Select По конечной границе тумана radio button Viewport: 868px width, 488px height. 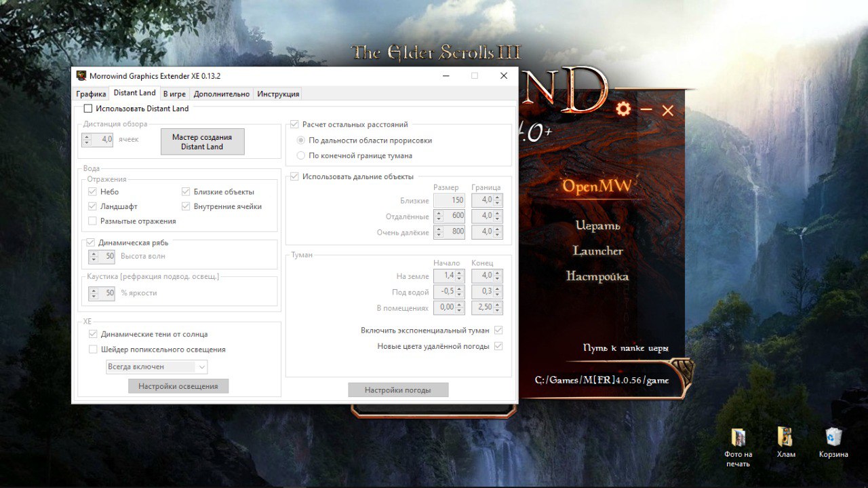point(301,155)
